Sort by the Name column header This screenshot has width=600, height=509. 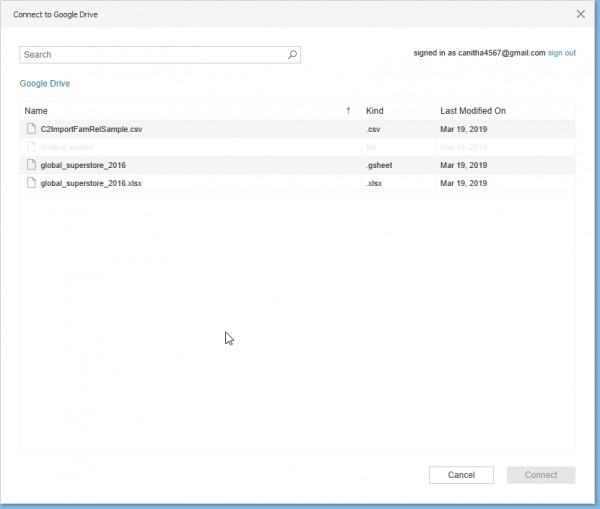tap(36, 111)
